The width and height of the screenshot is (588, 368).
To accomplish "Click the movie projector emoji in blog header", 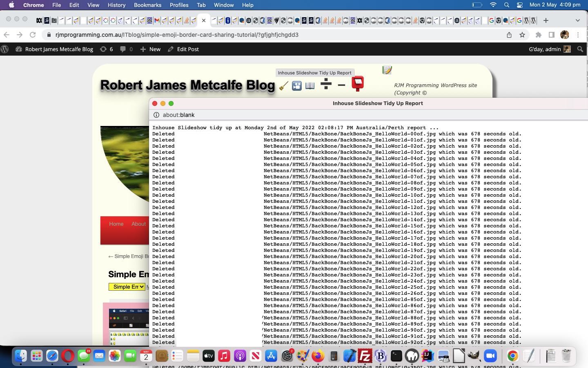I will [x=297, y=86].
